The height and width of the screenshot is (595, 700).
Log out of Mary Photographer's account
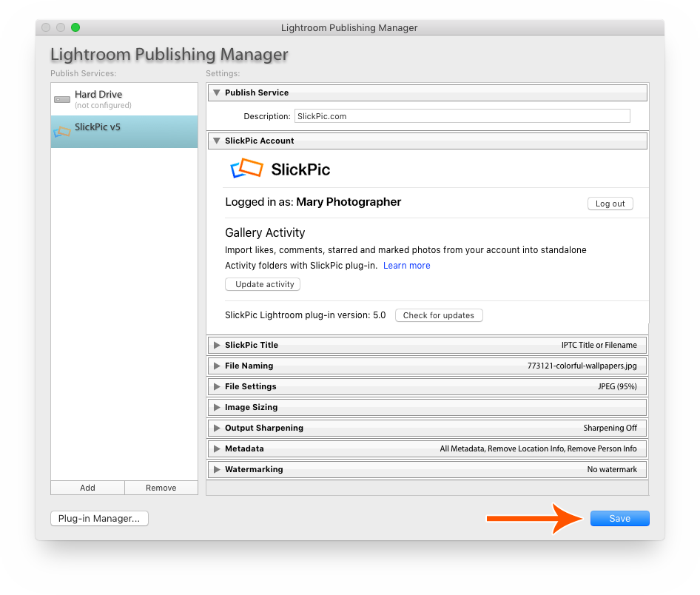pos(610,203)
